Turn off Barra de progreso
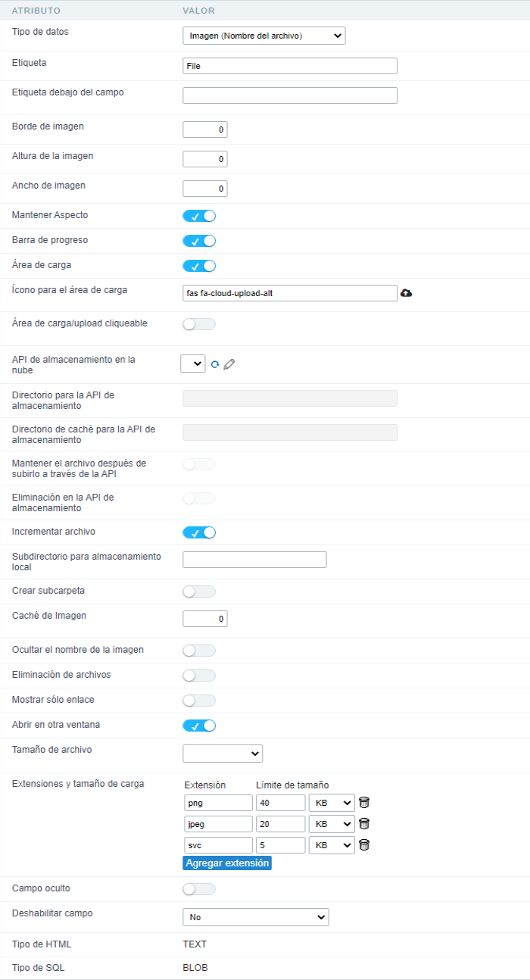The height and width of the screenshot is (980, 530). coord(198,240)
